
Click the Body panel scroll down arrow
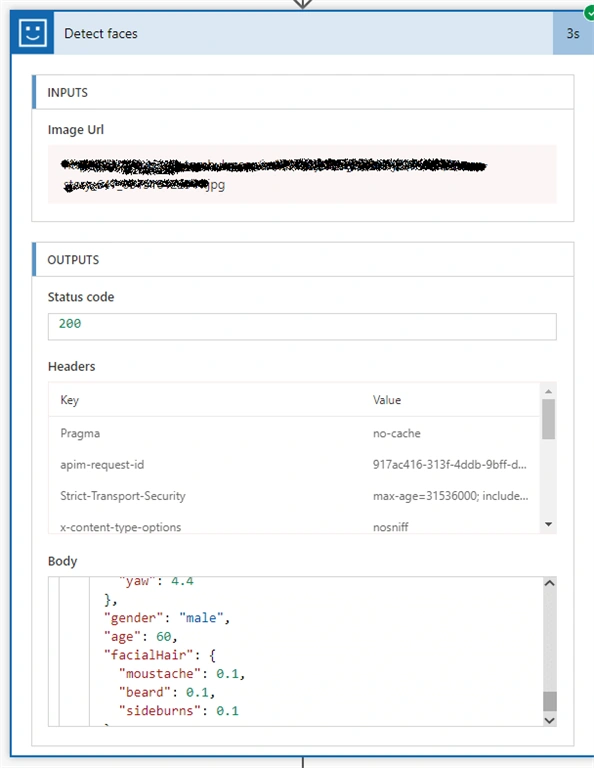[x=549, y=720]
